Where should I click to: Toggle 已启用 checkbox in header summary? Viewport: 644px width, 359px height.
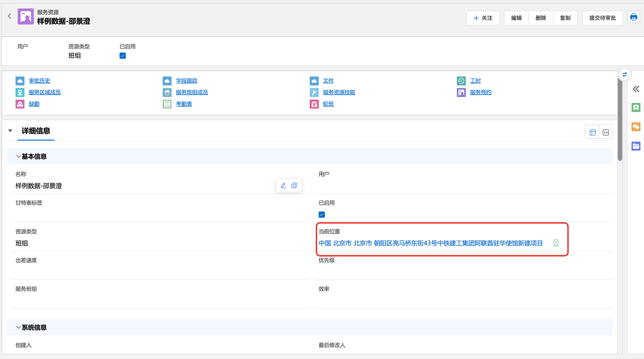tap(123, 56)
